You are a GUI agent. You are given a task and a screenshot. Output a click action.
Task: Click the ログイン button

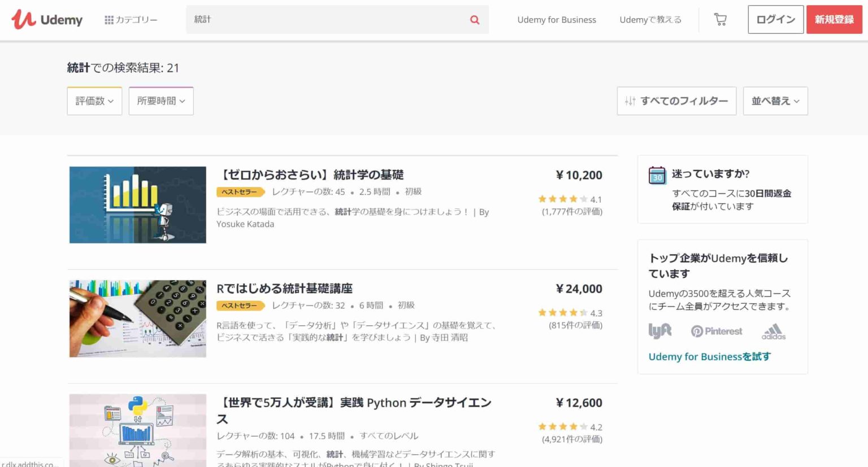point(775,20)
